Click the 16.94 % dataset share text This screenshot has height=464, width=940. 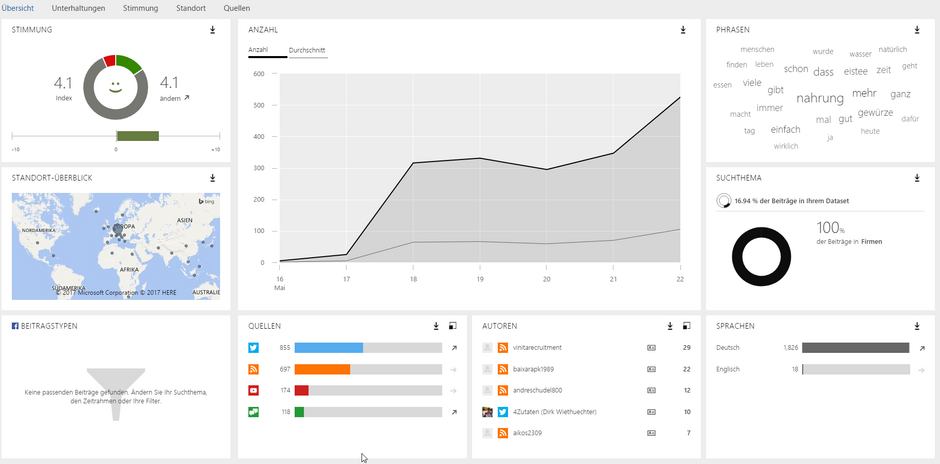click(791, 201)
